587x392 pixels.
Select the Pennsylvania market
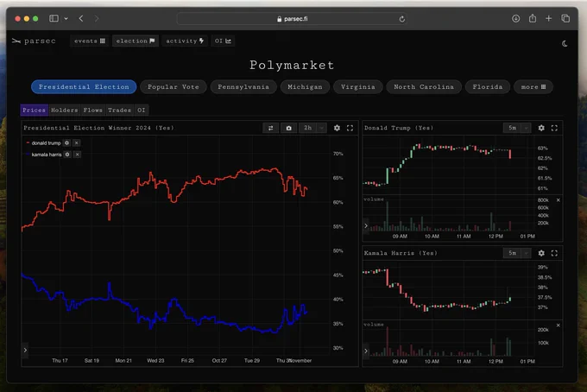pyautogui.click(x=243, y=87)
